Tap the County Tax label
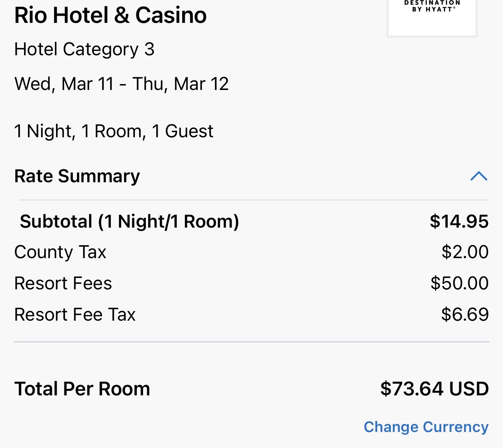Image resolution: width=503 pixels, height=448 pixels. 60,252
